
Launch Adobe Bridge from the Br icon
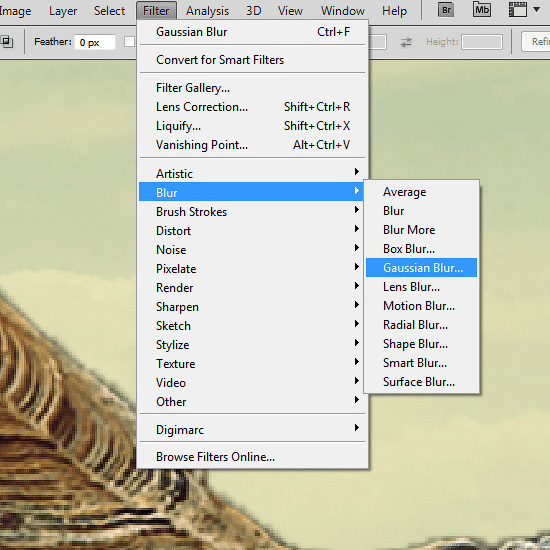[446, 10]
